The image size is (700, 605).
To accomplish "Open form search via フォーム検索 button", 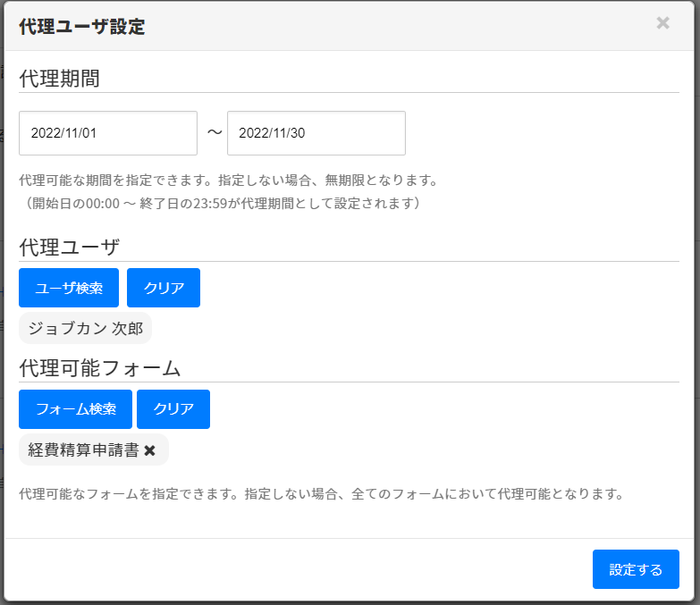I will pyautogui.click(x=75, y=409).
